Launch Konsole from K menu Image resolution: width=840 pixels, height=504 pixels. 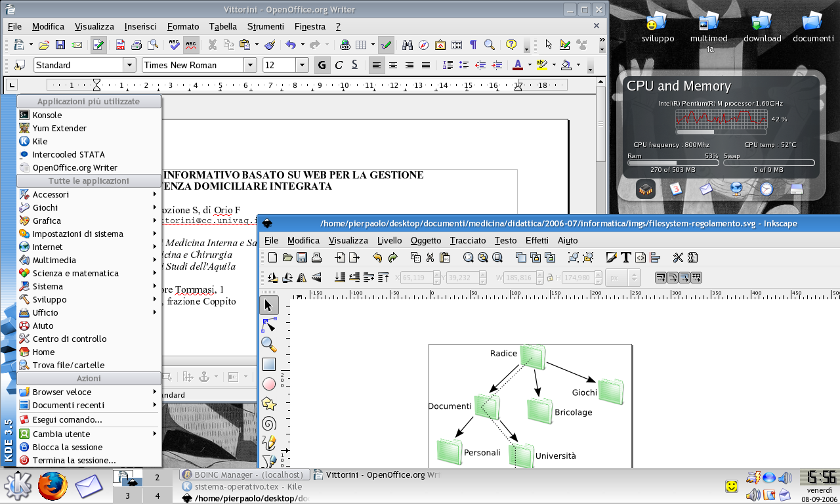click(89, 115)
